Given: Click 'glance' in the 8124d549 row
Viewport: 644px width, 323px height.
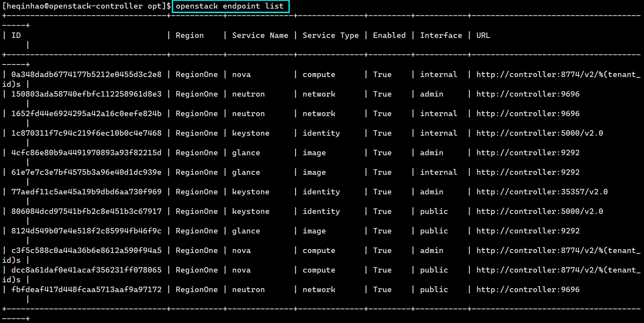Looking at the screenshot, I should coord(246,231).
